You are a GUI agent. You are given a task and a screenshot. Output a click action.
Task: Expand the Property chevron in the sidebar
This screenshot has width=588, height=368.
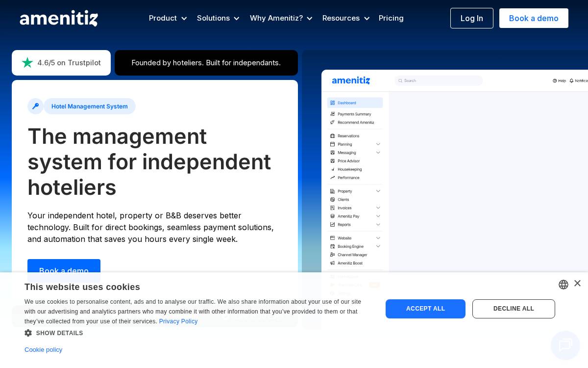coord(378,191)
